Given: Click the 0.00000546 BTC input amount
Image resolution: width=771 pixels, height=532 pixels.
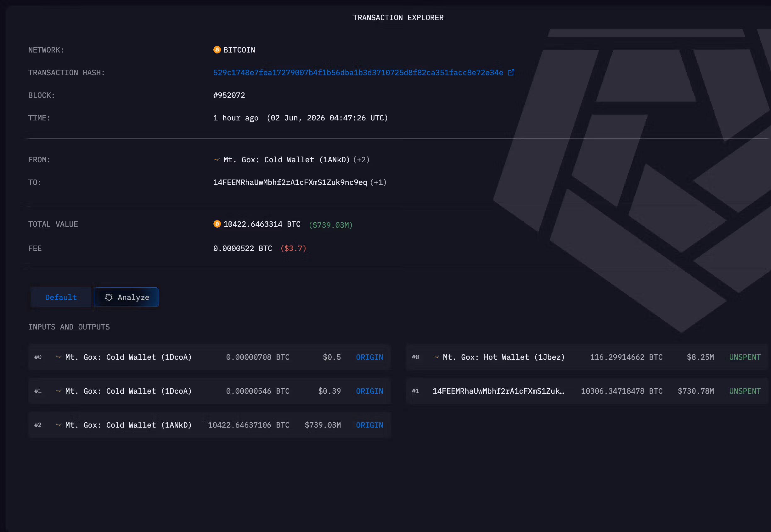Looking at the screenshot, I should (257, 391).
